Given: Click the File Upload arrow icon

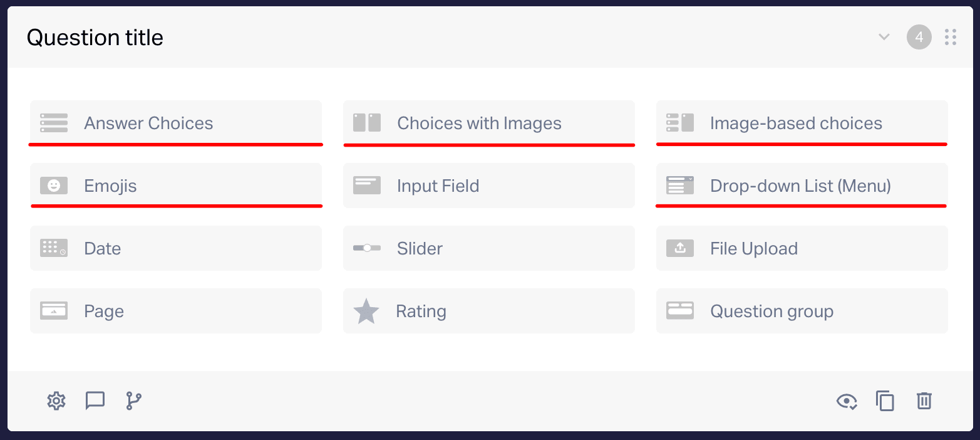Looking at the screenshot, I should pyautogui.click(x=680, y=248).
